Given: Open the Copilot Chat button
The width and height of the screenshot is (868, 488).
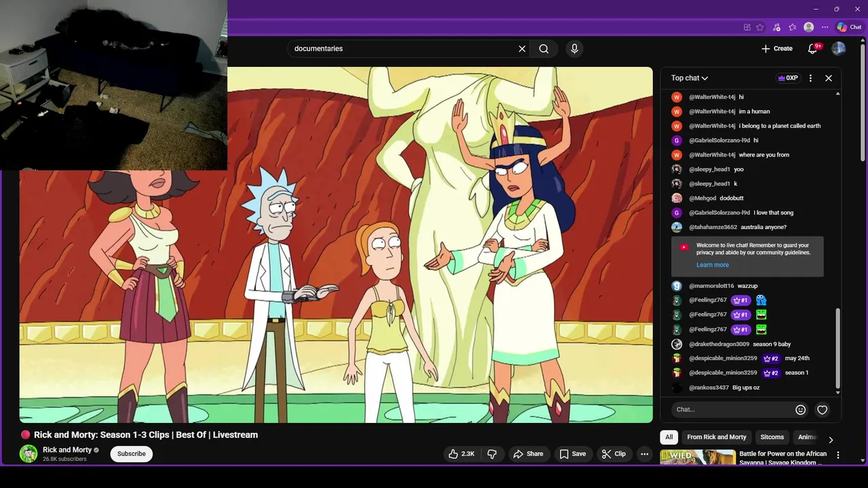Looking at the screenshot, I should click(849, 27).
